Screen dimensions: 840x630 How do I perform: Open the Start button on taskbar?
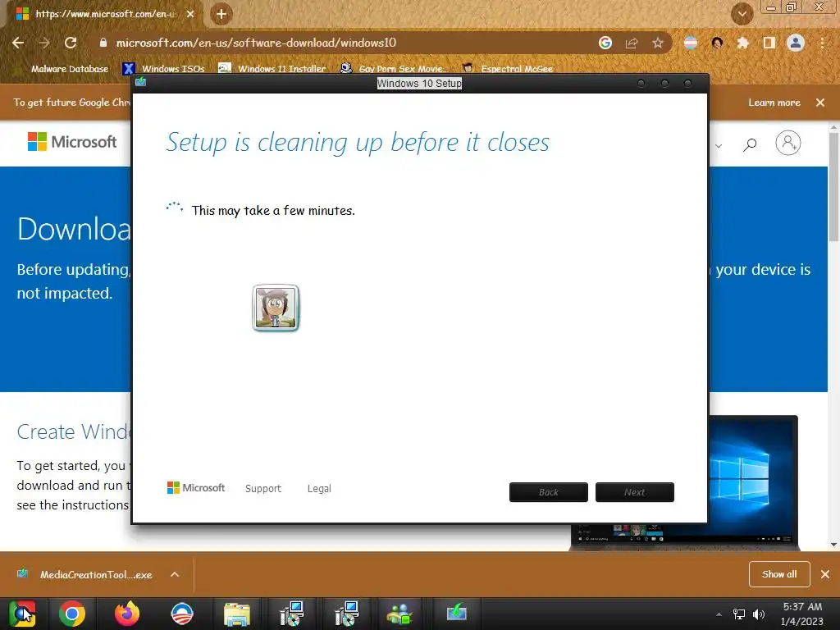pyautogui.click(x=22, y=614)
